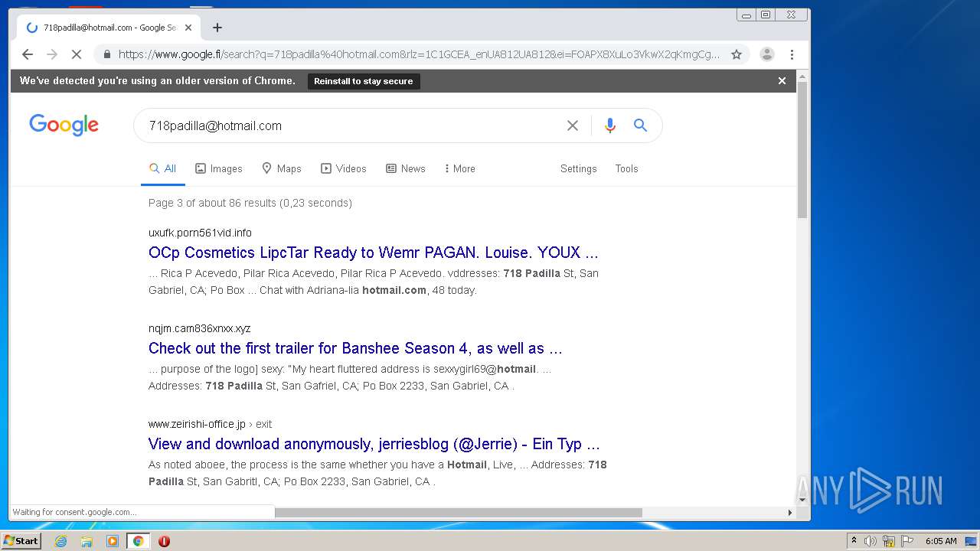Viewport: 980px width, 551px height.
Task: Start voice search with the microphone icon
Action: [x=610, y=126]
